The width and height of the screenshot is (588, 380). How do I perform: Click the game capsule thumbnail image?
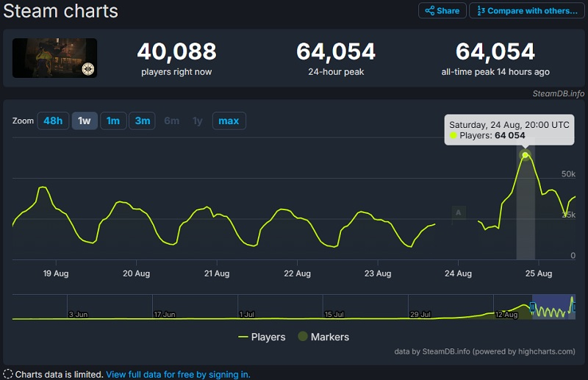(x=54, y=58)
